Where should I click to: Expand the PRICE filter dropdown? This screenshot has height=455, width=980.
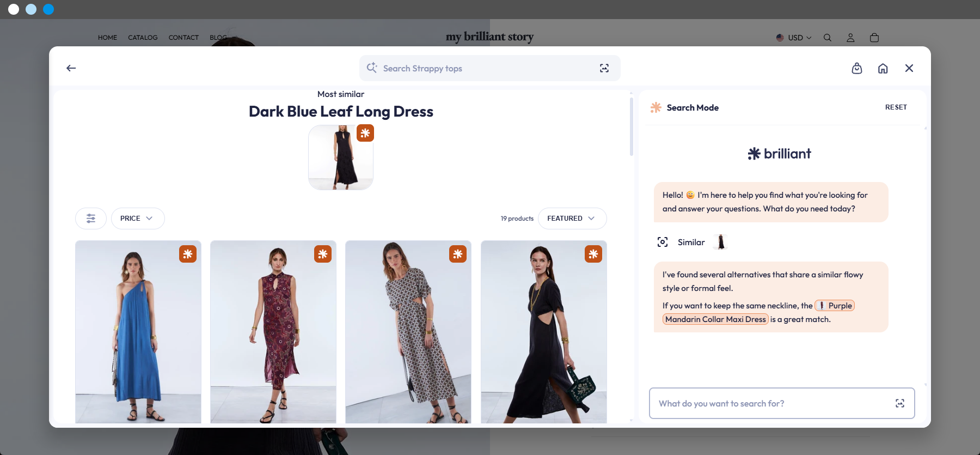click(x=138, y=219)
